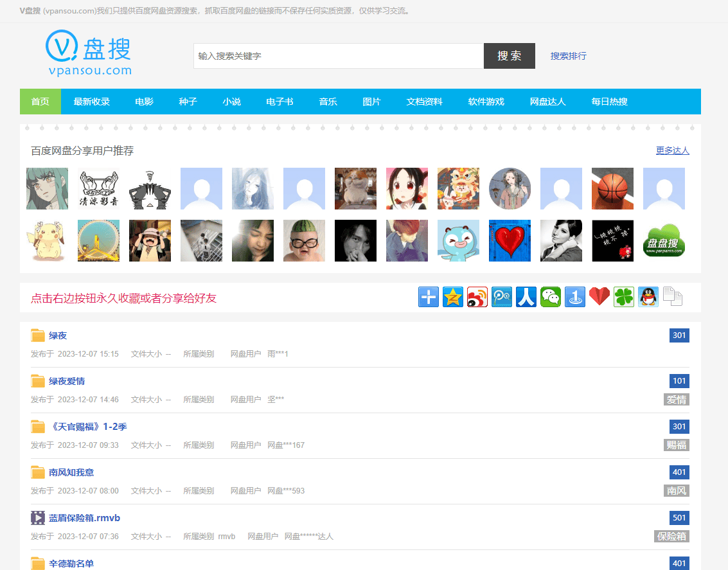
Task: Click the basketball user avatar
Action: click(612, 189)
